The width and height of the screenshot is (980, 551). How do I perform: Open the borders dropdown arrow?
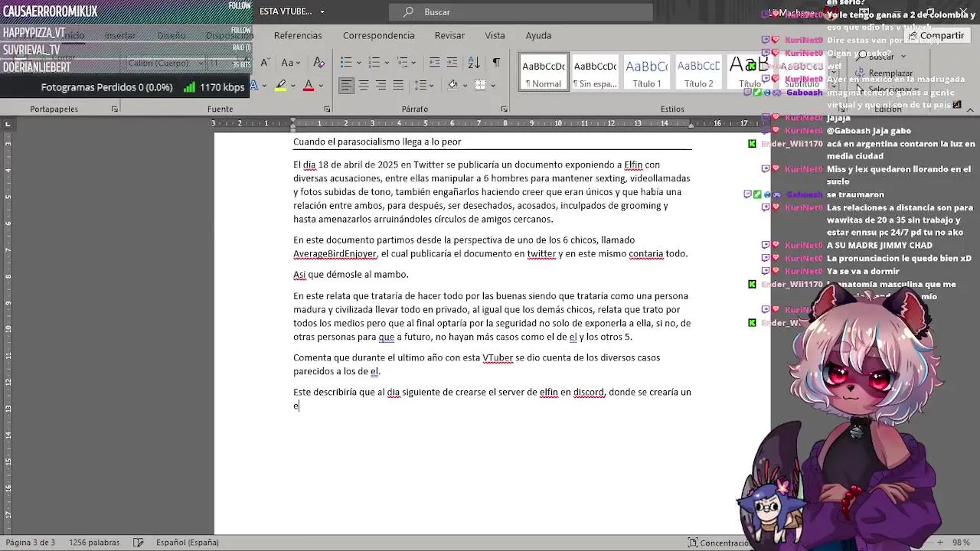[x=492, y=86]
